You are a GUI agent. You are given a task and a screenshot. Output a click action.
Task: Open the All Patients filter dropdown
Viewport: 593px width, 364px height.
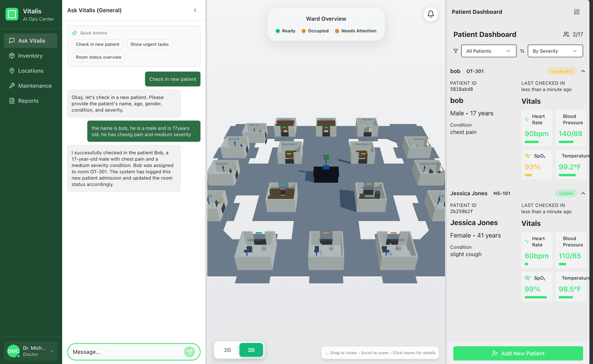coord(488,51)
